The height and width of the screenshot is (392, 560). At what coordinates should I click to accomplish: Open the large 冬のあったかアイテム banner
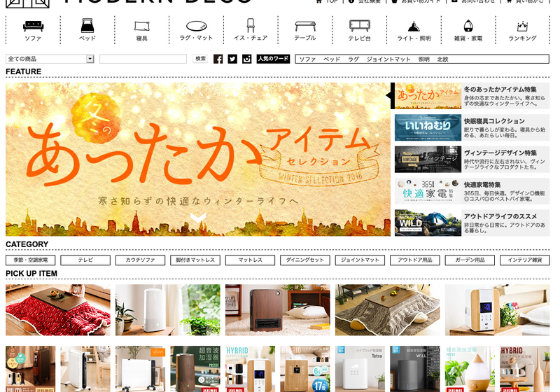(x=198, y=159)
